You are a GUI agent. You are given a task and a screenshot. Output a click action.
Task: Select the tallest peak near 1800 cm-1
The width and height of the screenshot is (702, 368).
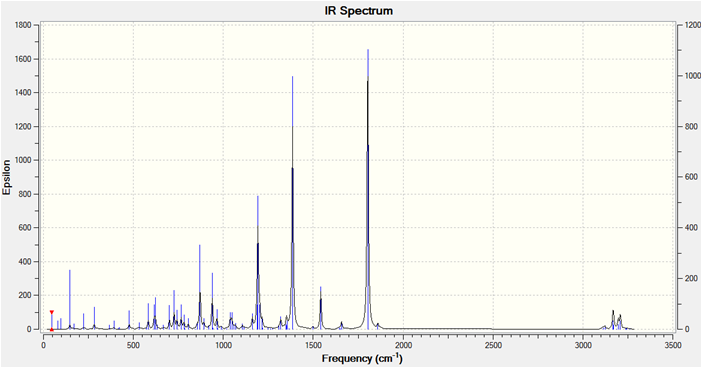(368, 189)
